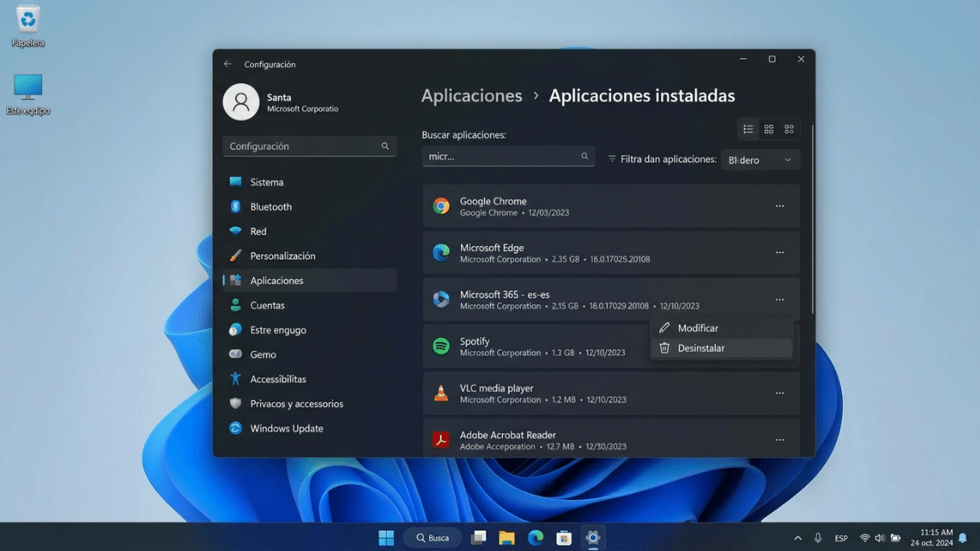This screenshot has width=980, height=551.
Task: Click the back arrow in Configuración
Action: [227, 64]
